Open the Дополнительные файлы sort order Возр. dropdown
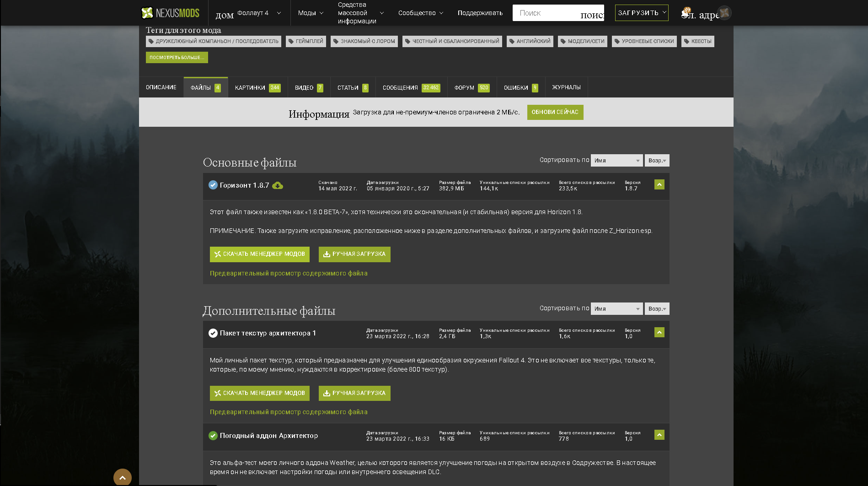Screen dimensions: 868x486 [657, 309]
